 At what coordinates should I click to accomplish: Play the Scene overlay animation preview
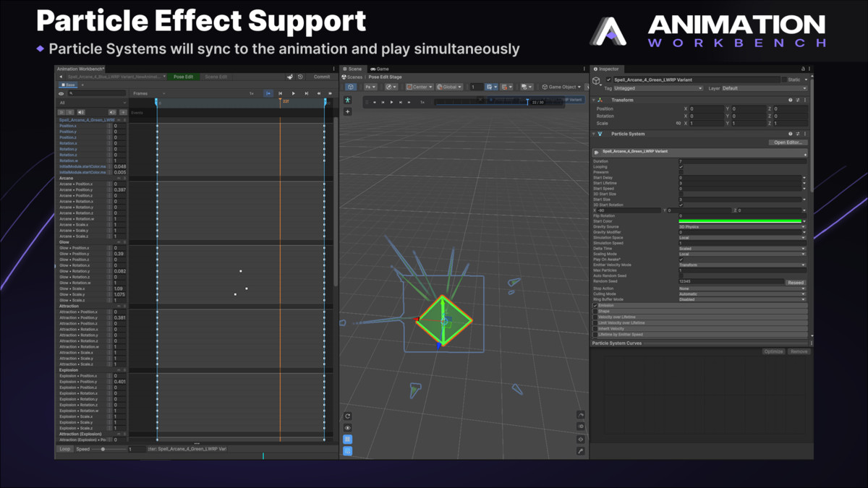click(391, 102)
